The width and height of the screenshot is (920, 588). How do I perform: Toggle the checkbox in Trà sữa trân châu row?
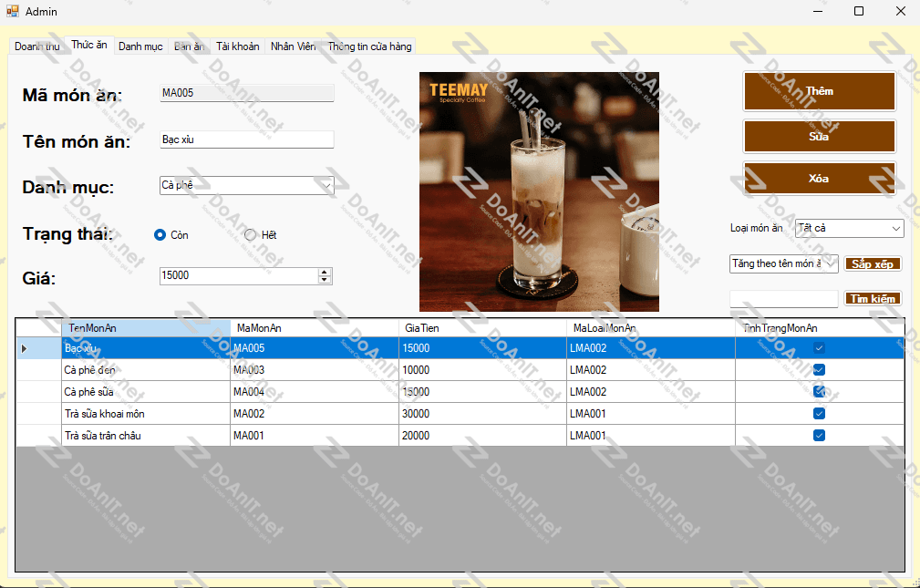coord(819,436)
